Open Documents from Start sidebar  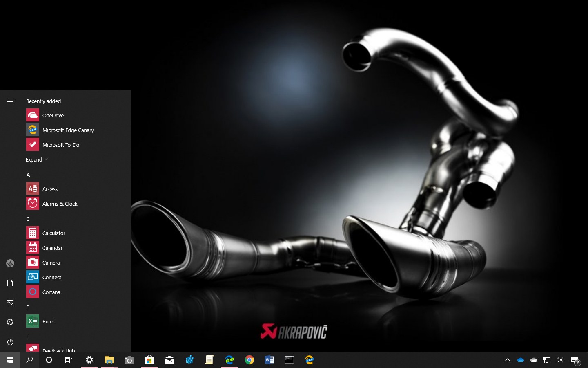pyautogui.click(x=10, y=283)
